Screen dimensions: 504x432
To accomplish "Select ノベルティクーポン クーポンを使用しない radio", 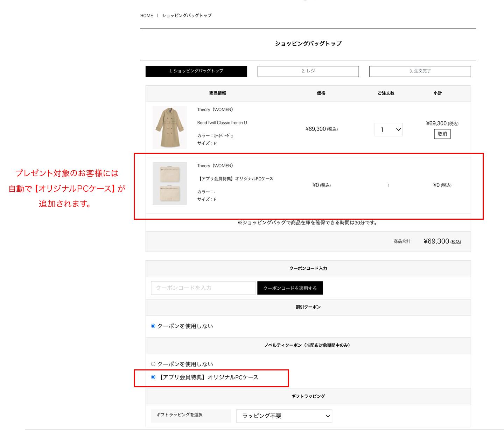I will click(x=153, y=364).
